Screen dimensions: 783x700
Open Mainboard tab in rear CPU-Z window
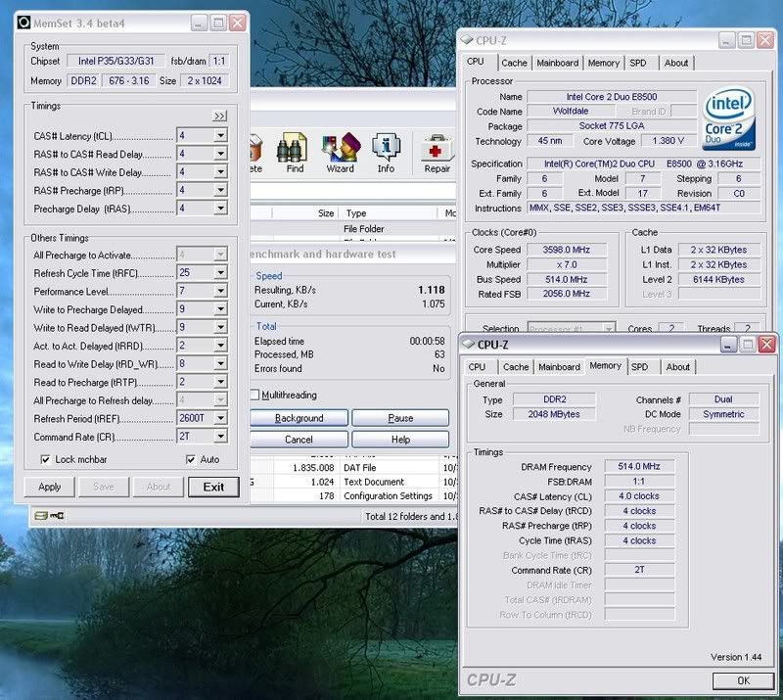pos(557,63)
